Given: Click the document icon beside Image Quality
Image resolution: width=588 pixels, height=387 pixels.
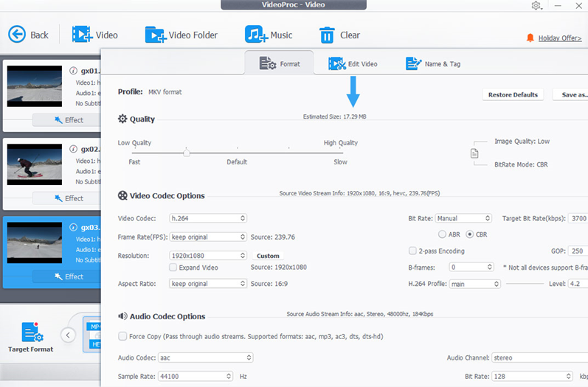Looking at the screenshot, I should click(474, 153).
